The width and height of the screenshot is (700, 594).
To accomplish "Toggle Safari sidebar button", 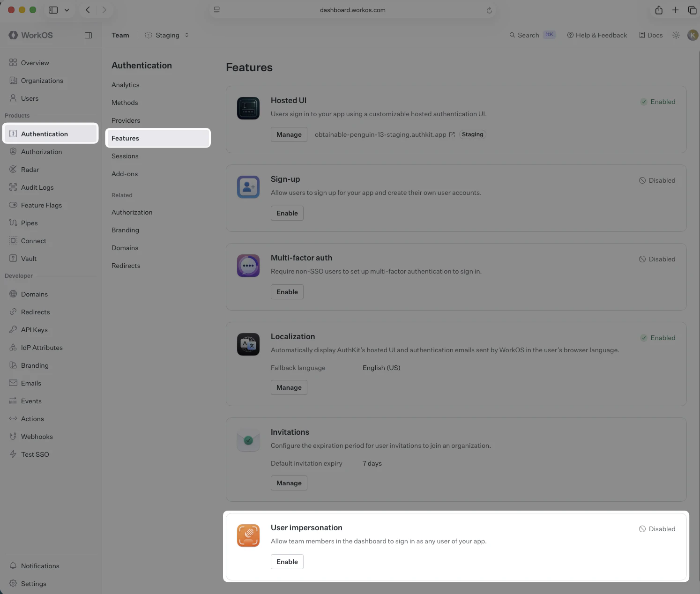I will pos(53,10).
